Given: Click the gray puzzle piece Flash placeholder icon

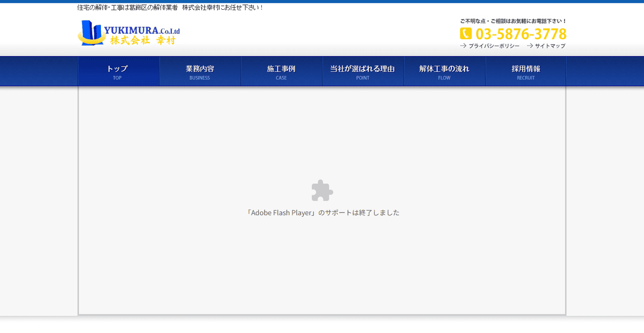Looking at the screenshot, I should tap(322, 190).
